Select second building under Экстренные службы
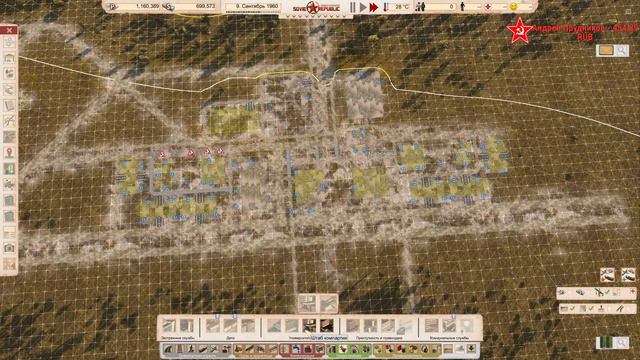This screenshot has width=640, height=360. point(187,326)
